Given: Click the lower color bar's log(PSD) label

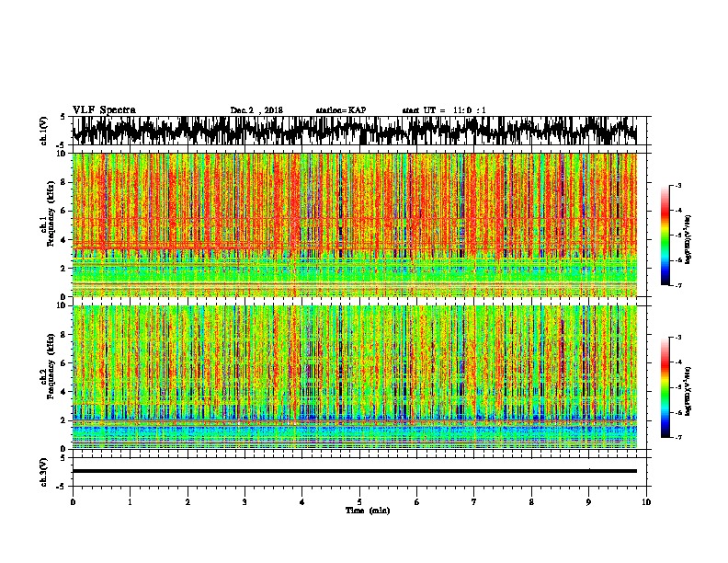Looking at the screenshot, I should tap(688, 392).
